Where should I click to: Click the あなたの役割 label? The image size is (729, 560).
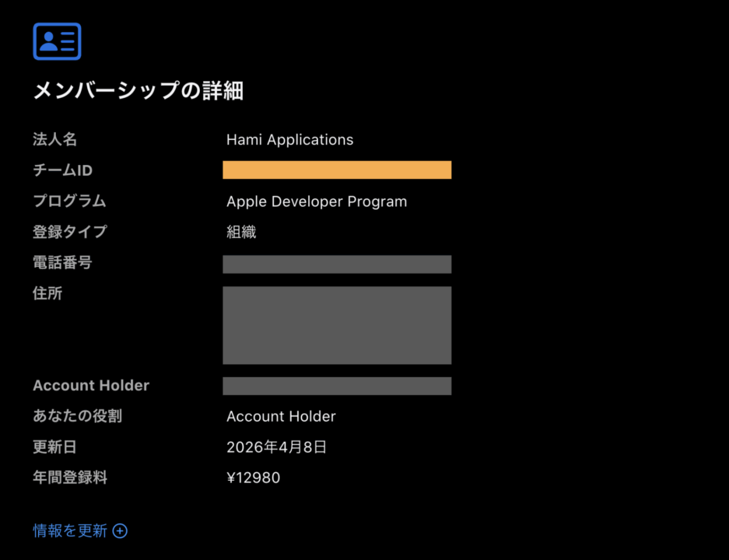[78, 416]
